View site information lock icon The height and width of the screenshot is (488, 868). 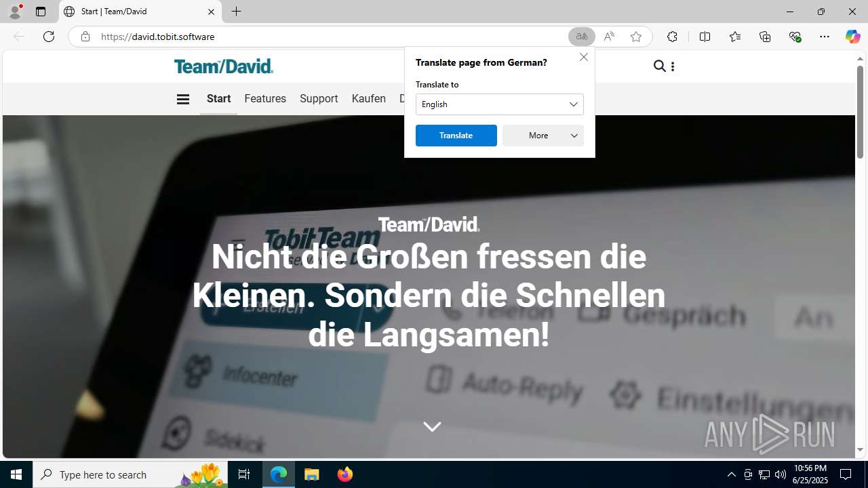click(x=85, y=37)
